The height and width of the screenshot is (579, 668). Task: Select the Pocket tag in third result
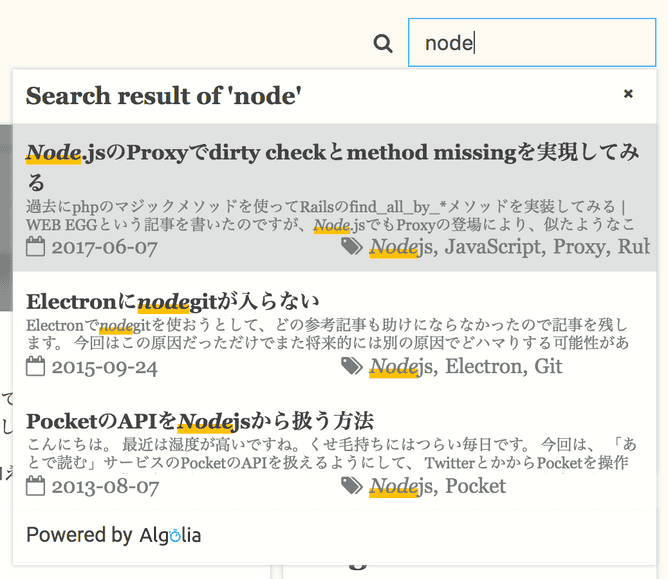tap(476, 486)
